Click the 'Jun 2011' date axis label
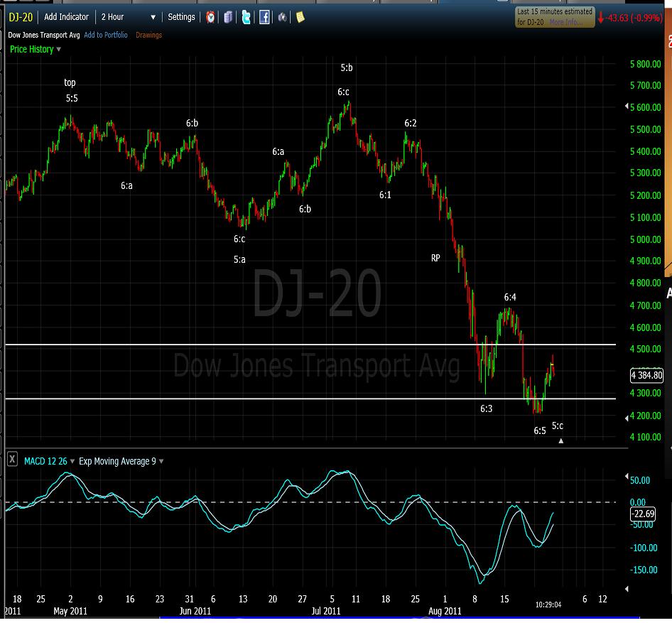Screen dimensions: 672x623 pos(195,611)
